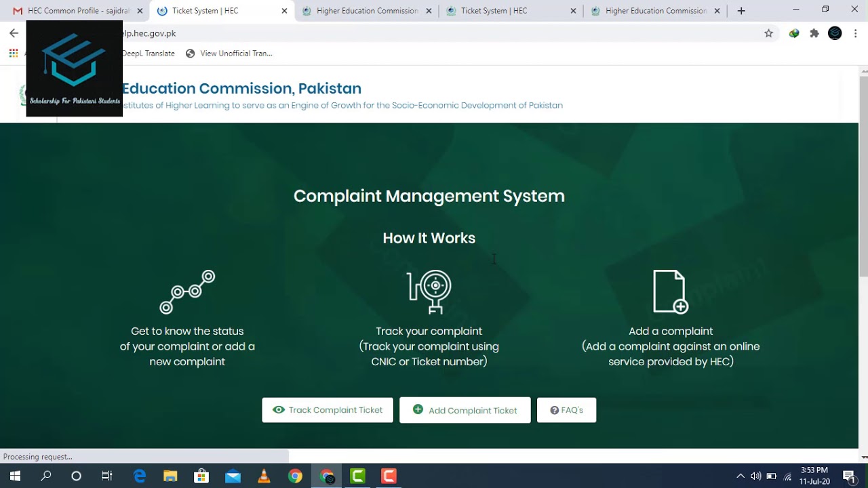
Task: Open a new browser tab
Action: click(x=741, y=11)
